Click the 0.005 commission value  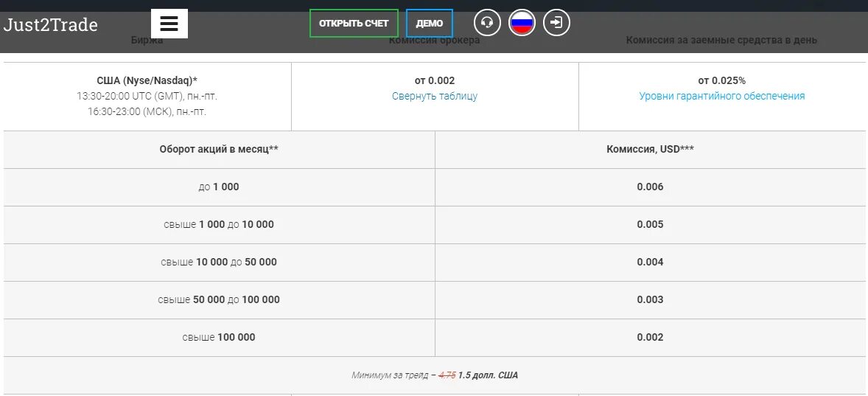651,224
